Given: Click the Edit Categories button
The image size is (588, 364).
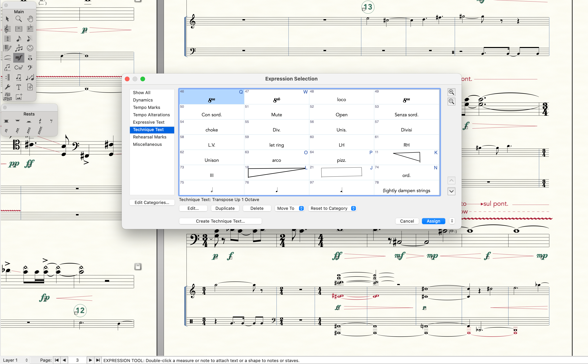Looking at the screenshot, I should pyautogui.click(x=152, y=202).
